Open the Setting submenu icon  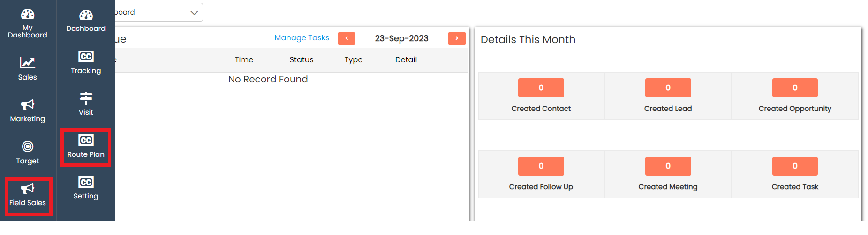click(x=86, y=182)
